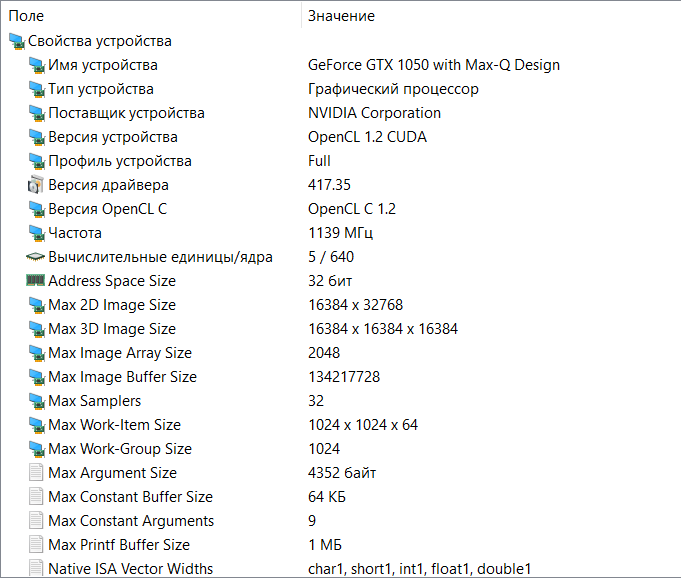The image size is (681, 578).
Task: Click icon beside Max Samplers
Action: click(x=36, y=401)
